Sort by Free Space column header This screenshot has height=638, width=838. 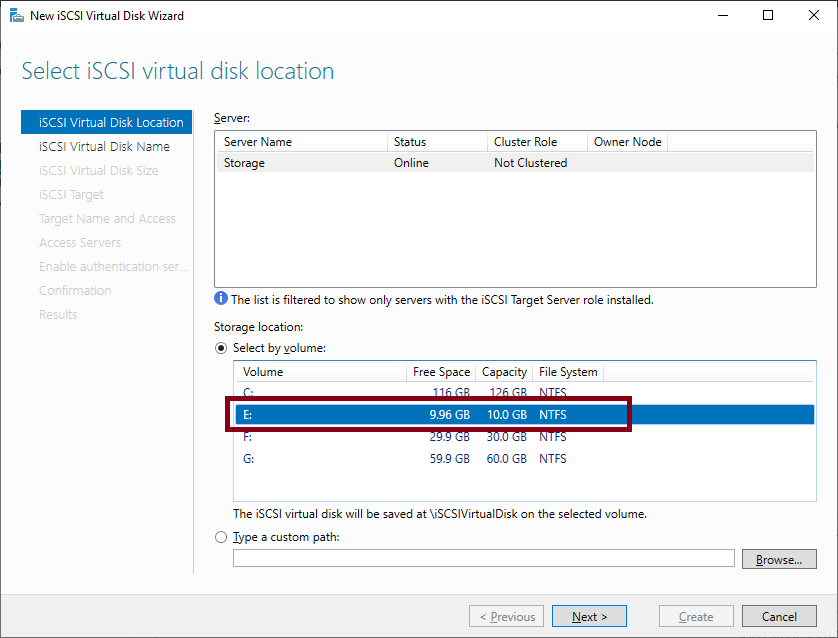[x=441, y=372]
